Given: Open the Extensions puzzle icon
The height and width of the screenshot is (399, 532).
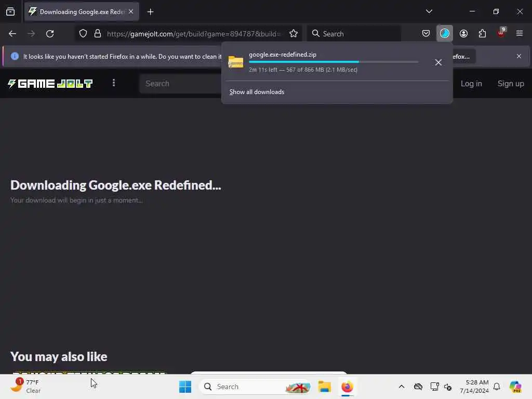Looking at the screenshot, I should [x=482, y=34].
